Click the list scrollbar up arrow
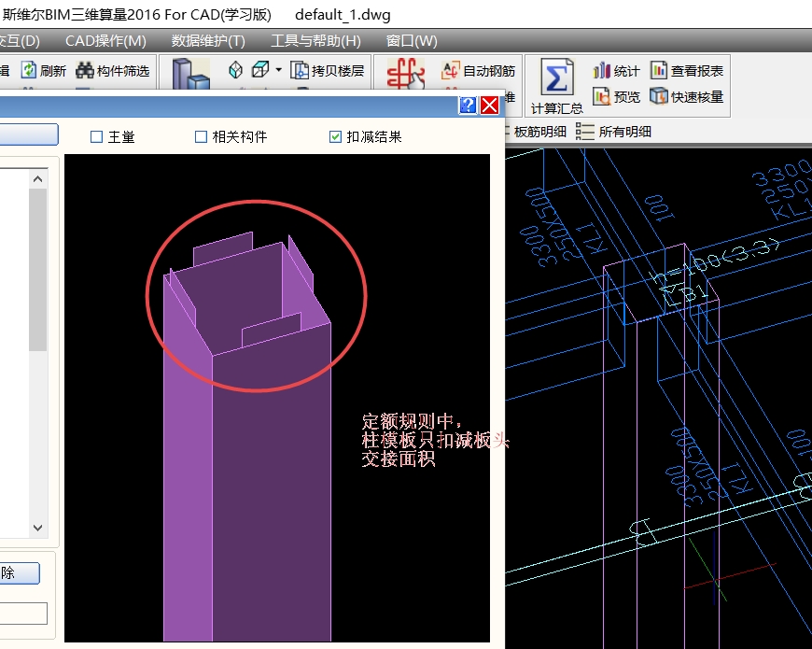812x649 pixels. 38,179
